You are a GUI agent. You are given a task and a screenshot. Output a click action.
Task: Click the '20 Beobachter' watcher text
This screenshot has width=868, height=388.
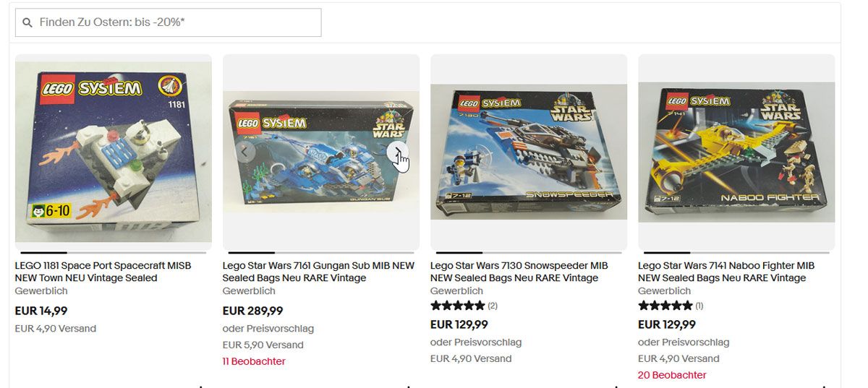(672, 375)
